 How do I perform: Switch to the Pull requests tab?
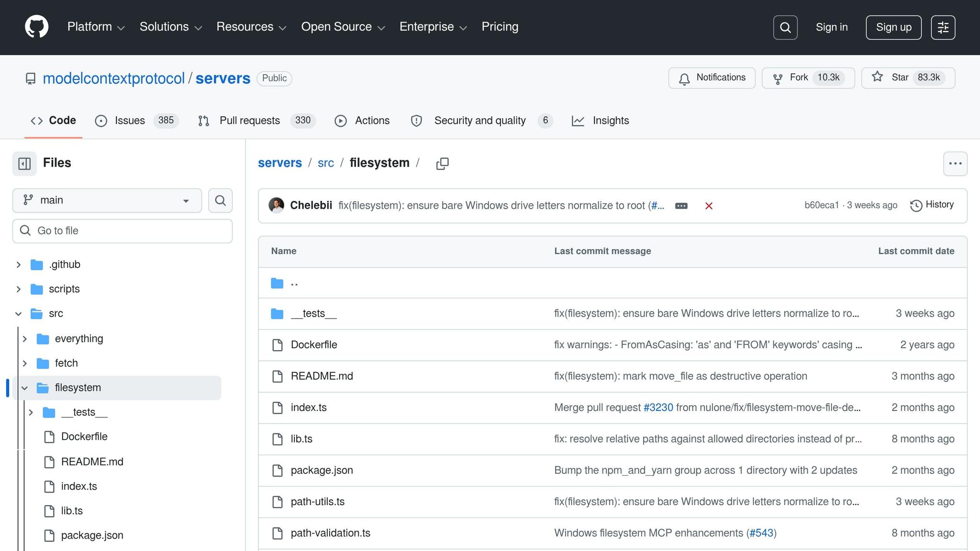(x=249, y=121)
